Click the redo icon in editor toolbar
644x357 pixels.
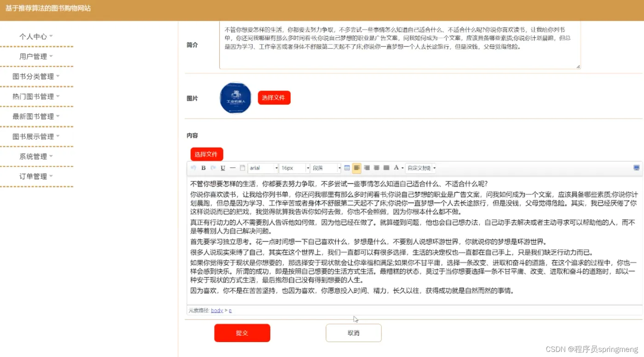[x=213, y=168]
